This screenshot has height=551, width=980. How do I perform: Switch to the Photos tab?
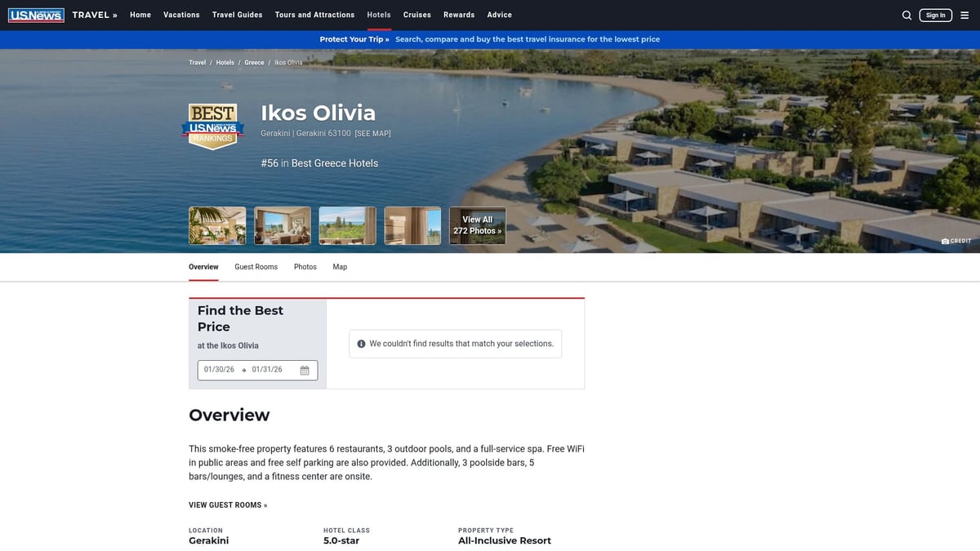[x=305, y=266]
